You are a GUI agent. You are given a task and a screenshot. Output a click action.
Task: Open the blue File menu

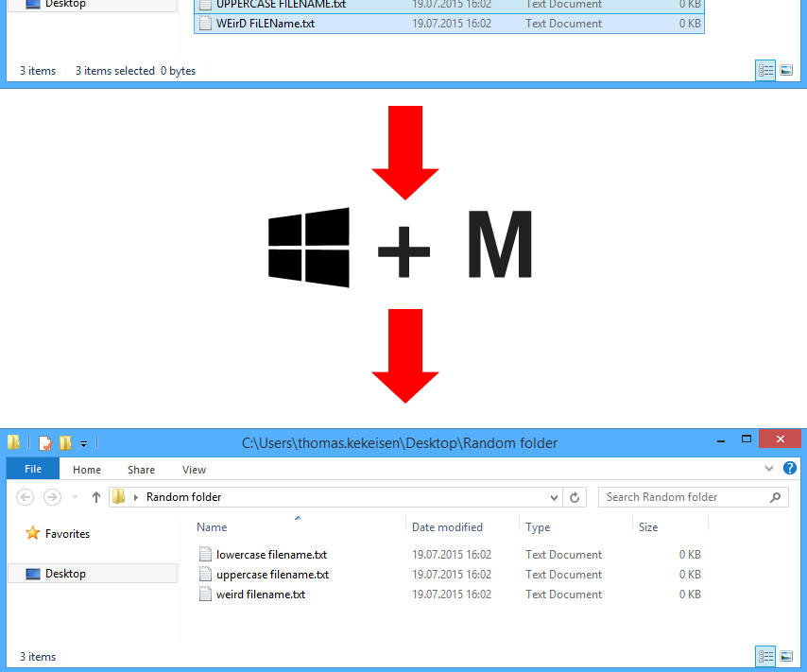point(32,469)
